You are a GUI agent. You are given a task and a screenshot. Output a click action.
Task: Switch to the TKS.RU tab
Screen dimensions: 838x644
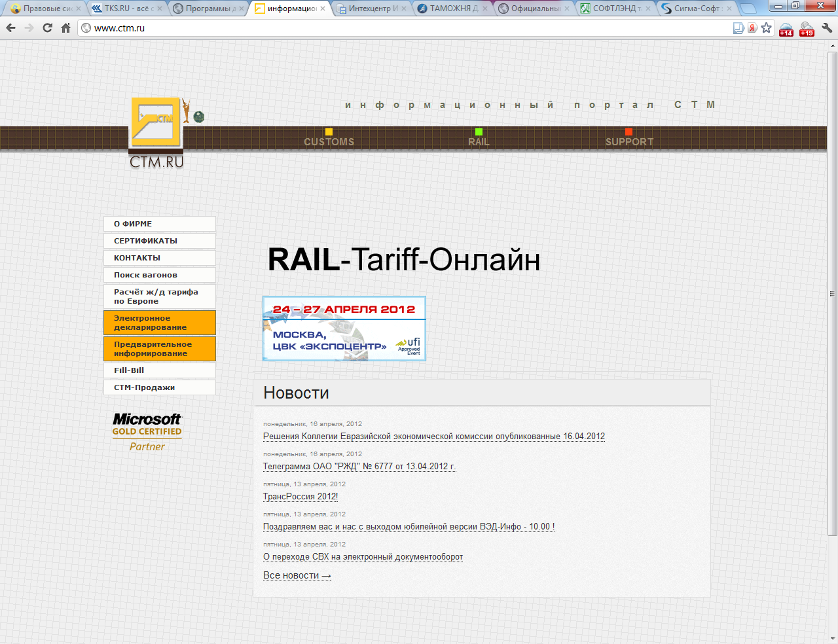[x=126, y=9]
